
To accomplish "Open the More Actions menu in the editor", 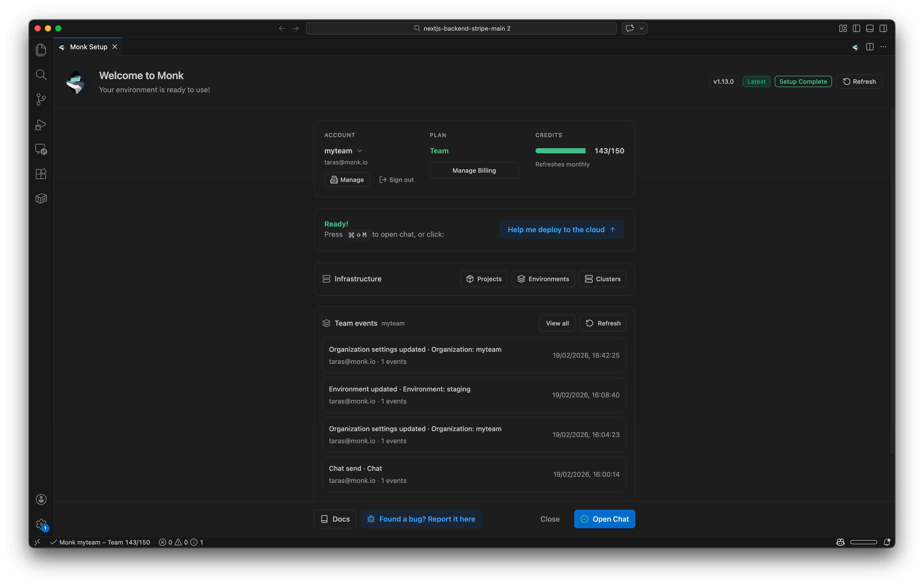I will pos(883,46).
